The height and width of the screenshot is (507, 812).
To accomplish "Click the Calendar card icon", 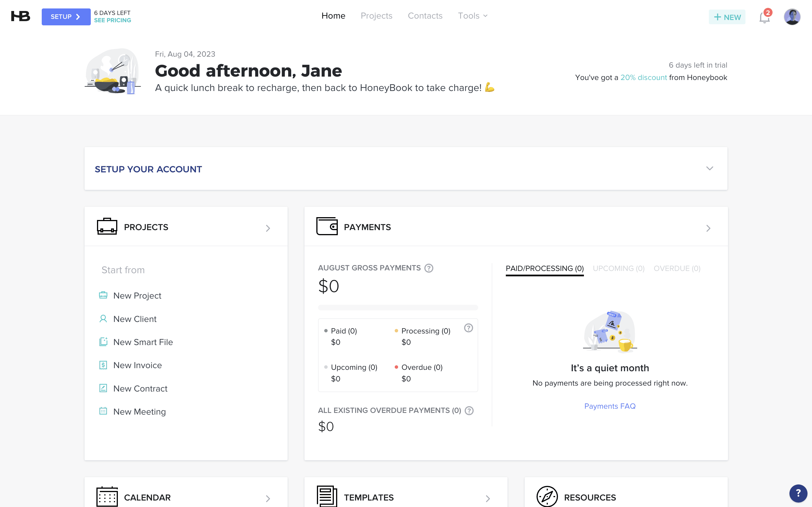I will [x=107, y=497].
